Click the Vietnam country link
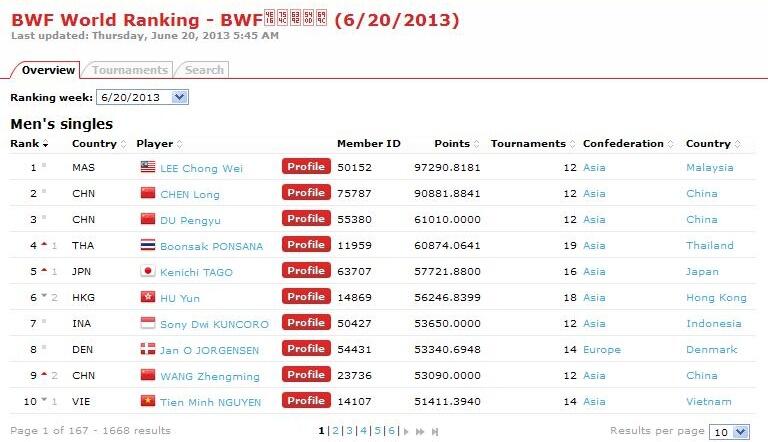Screen dimensions: 768x442 coord(709,401)
